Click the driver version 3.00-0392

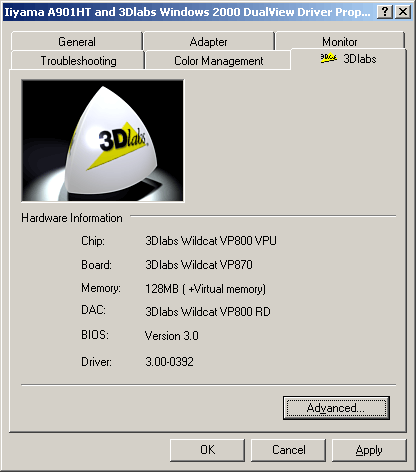pyautogui.click(x=169, y=361)
